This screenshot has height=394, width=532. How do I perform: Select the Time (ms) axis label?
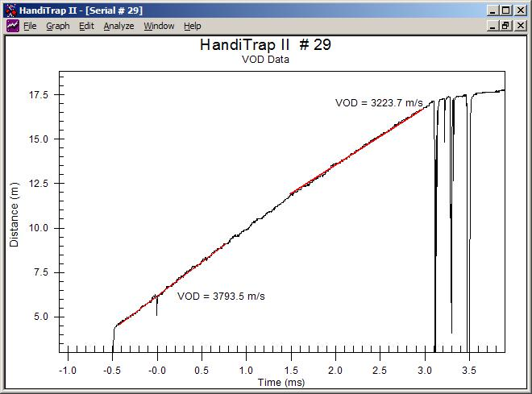coord(281,382)
